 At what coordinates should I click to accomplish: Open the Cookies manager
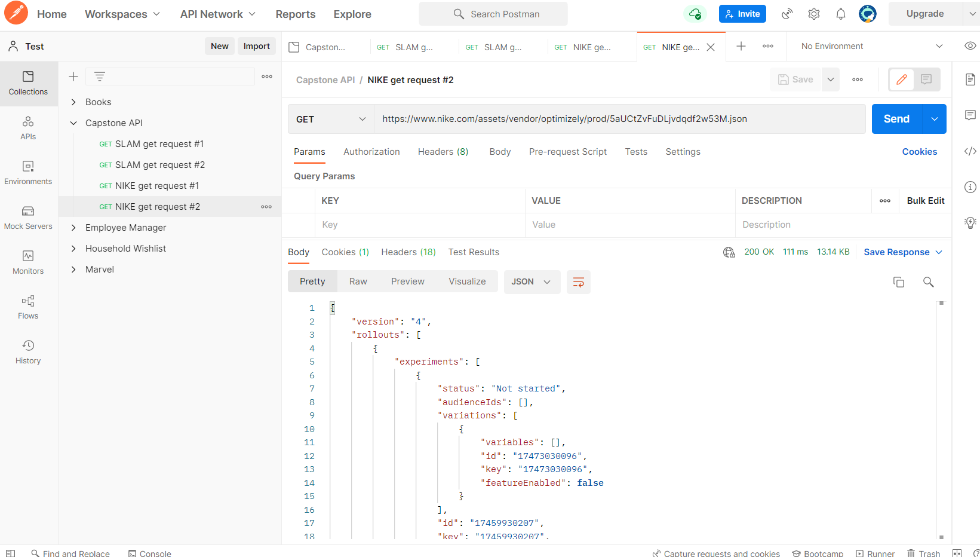(919, 152)
